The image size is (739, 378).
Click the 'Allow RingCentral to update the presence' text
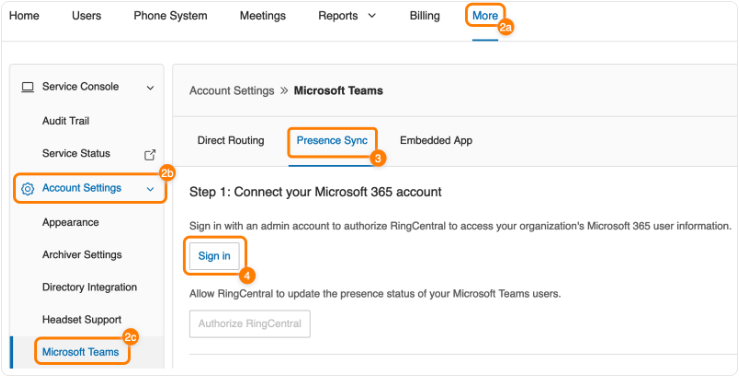coord(376,294)
